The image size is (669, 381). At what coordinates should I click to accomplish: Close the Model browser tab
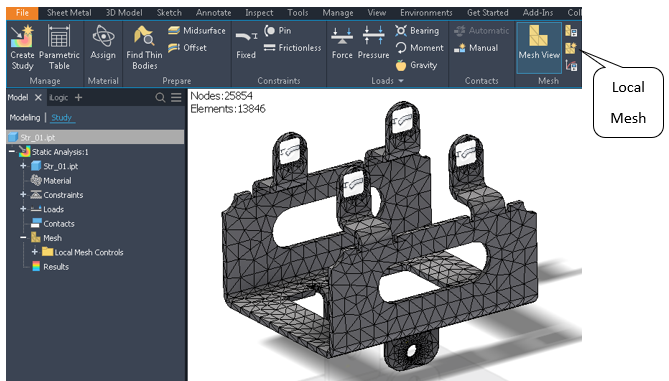pos(38,97)
